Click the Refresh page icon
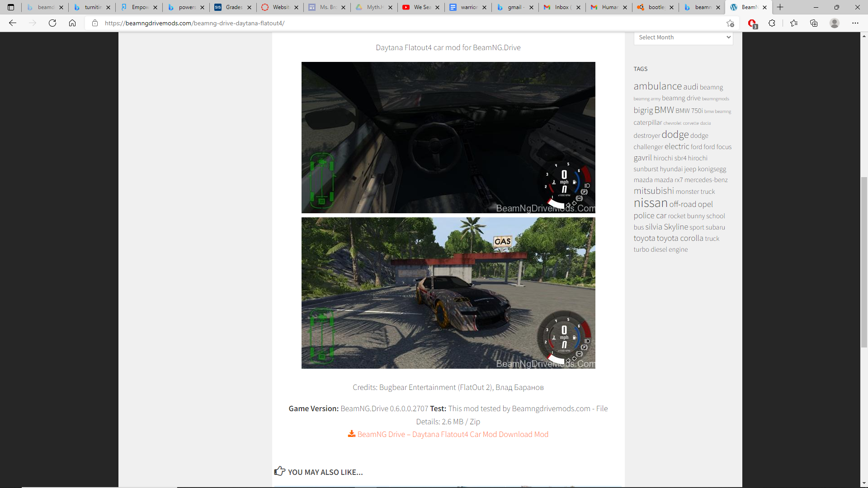Viewport: 868px width, 488px height. click(52, 23)
